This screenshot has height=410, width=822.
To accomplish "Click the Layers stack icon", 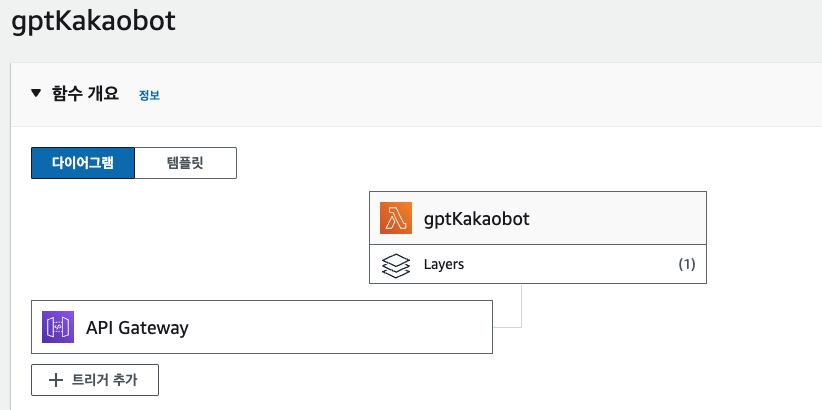I will point(395,265).
